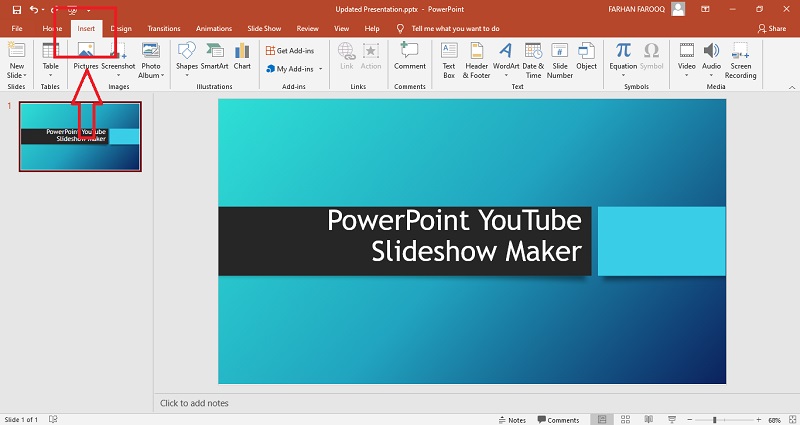The height and width of the screenshot is (425, 800).
Task: Adjust the zoom slider handle
Action: pyautogui.click(x=714, y=420)
